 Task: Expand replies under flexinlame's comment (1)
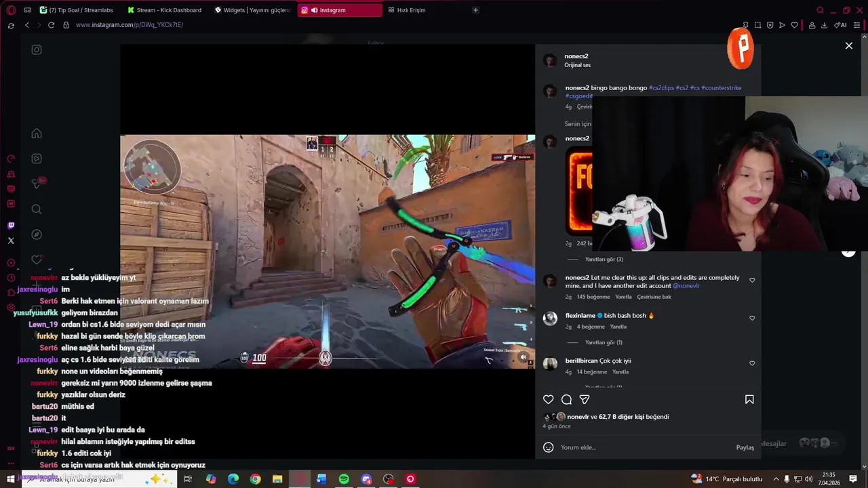coord(604,342)
